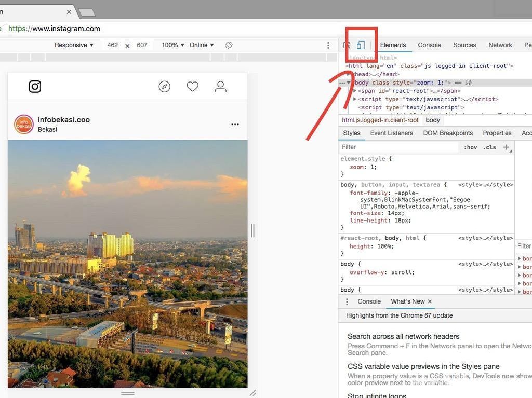Switch to the drawer Console tab
Screen dimensions: 532x398
tap(369, 301)
